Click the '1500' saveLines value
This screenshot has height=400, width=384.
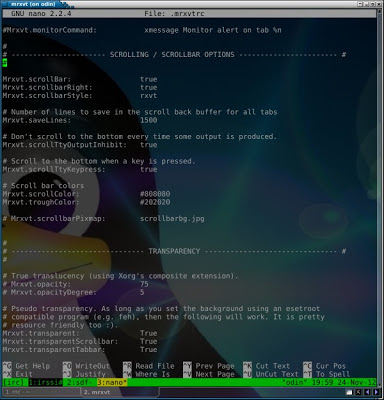[x=149, y=120]
